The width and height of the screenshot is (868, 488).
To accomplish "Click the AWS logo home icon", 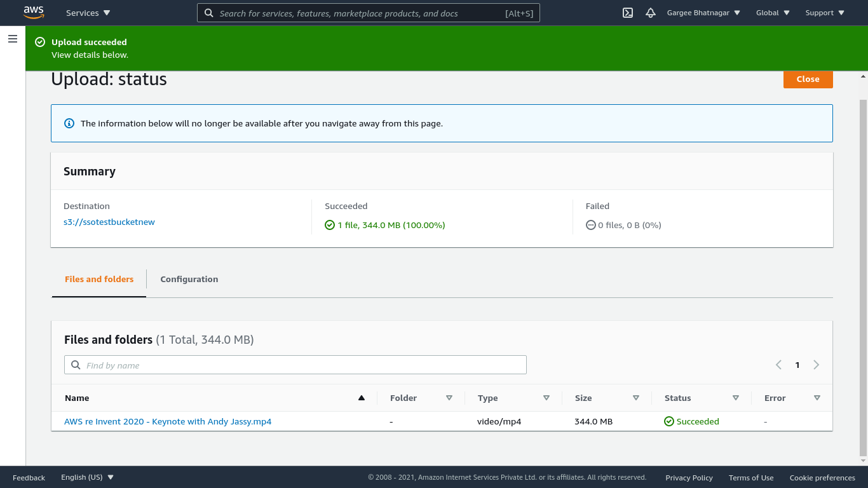I will pos(34,13).
